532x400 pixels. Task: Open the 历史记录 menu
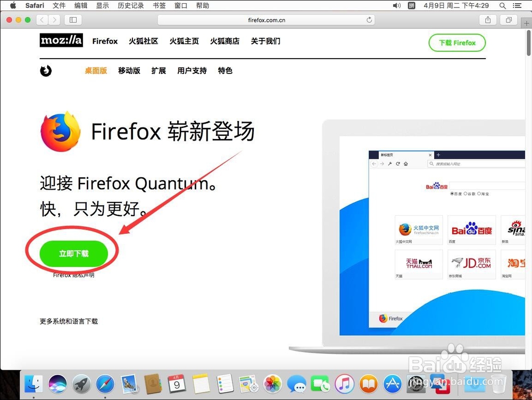[131, 5]
